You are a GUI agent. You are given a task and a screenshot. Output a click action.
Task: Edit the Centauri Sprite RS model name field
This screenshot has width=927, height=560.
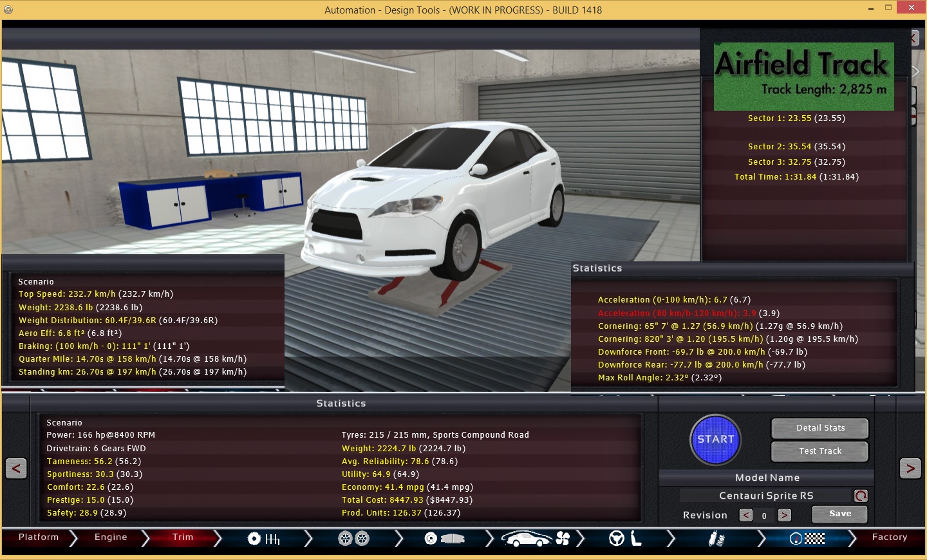766,496
